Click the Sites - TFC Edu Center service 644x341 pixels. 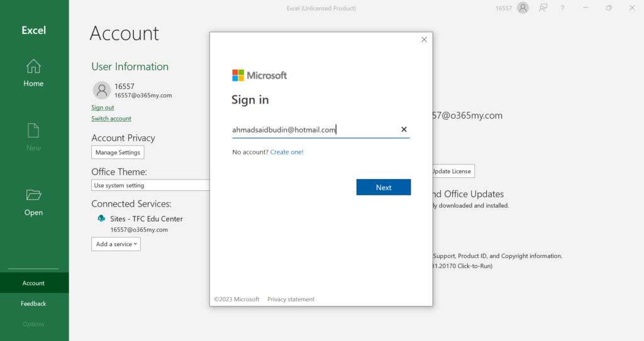click(146, 219)
